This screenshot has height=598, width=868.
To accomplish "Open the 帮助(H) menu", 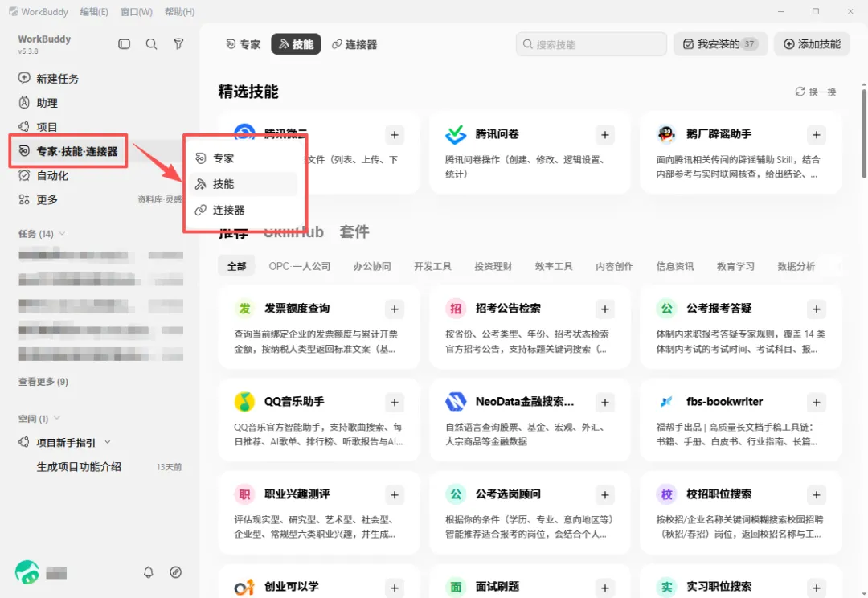I will coord(179,11).
